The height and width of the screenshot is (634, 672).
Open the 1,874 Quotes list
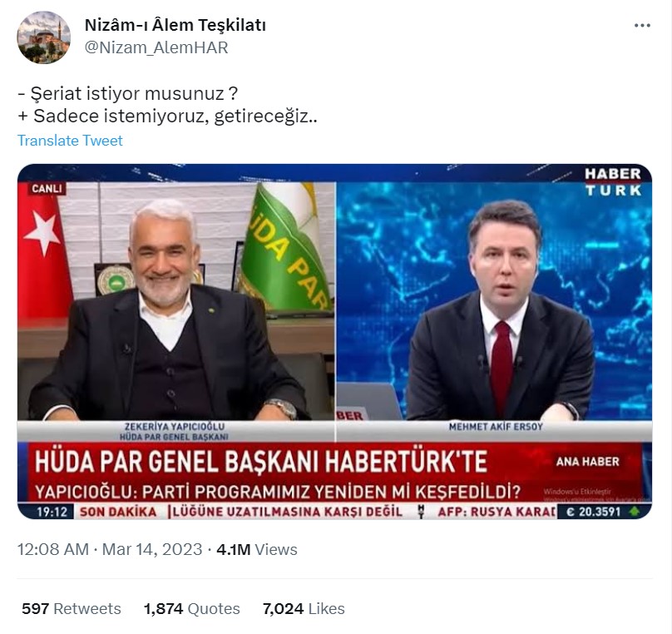click(x=191, y=608)
